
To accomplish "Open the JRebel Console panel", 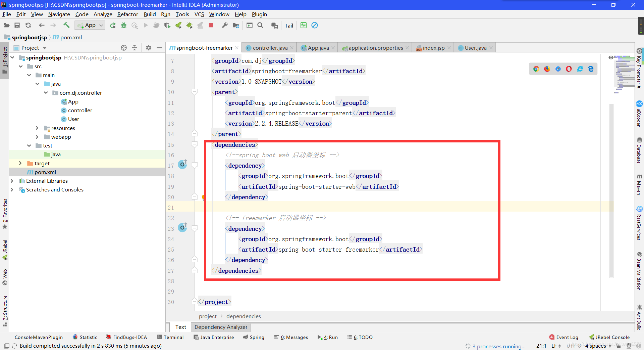I will [x=609, y=337].
